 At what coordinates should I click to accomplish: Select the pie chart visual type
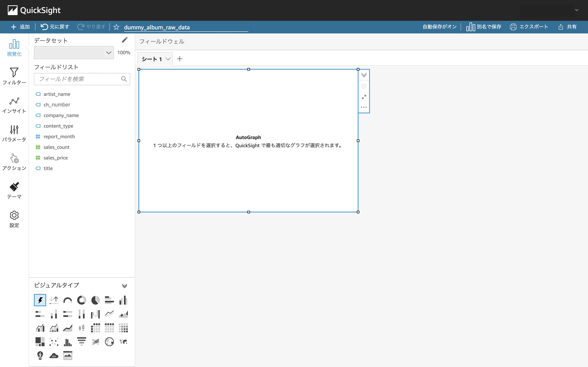click(x=95, y=300)
